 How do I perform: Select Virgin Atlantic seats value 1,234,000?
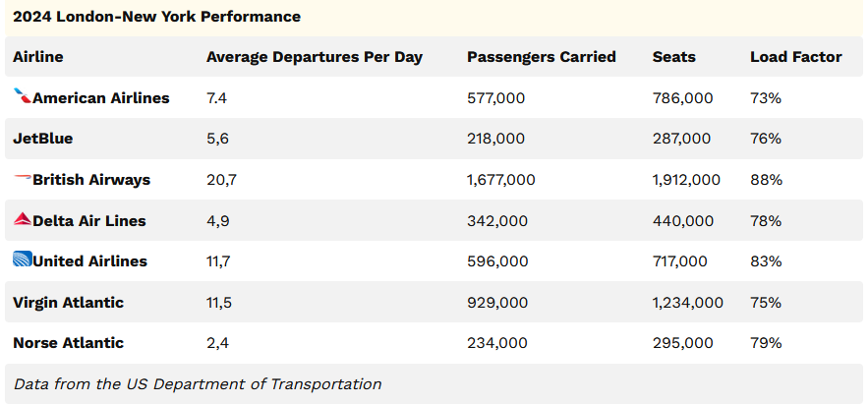(688, 303)
